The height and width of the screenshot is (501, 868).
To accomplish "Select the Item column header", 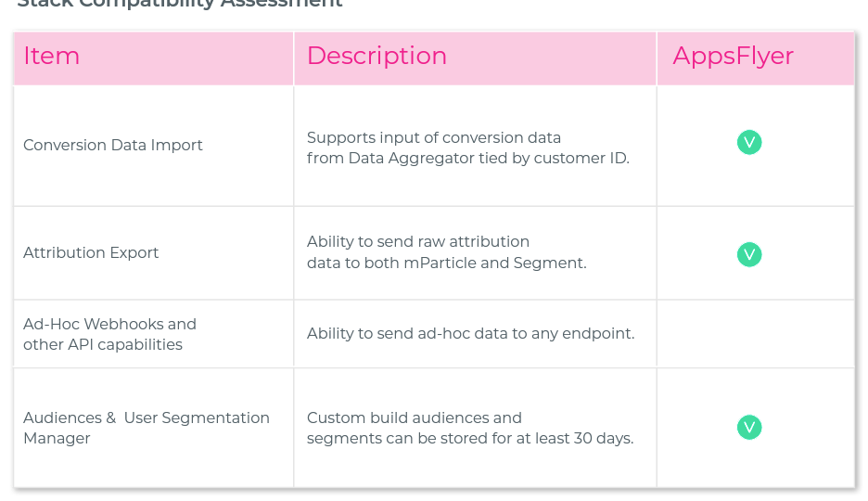I will point(153,58).
